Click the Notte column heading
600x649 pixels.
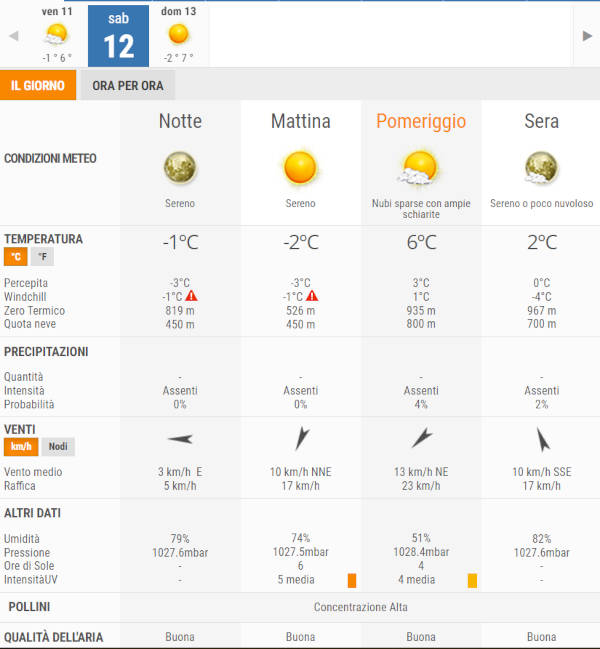[x=180, y=121]
